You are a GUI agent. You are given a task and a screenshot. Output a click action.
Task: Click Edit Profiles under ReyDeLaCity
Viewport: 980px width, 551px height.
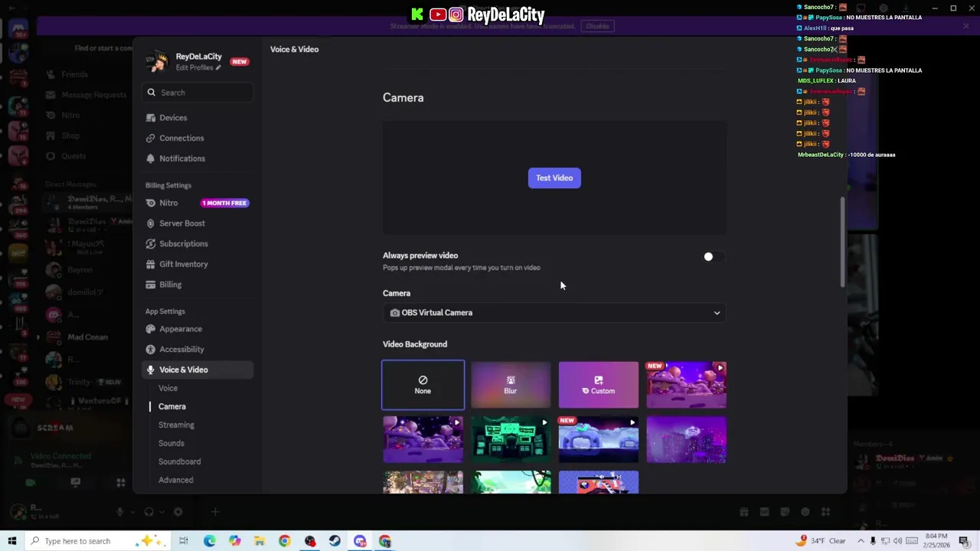(x=198, y=67)
